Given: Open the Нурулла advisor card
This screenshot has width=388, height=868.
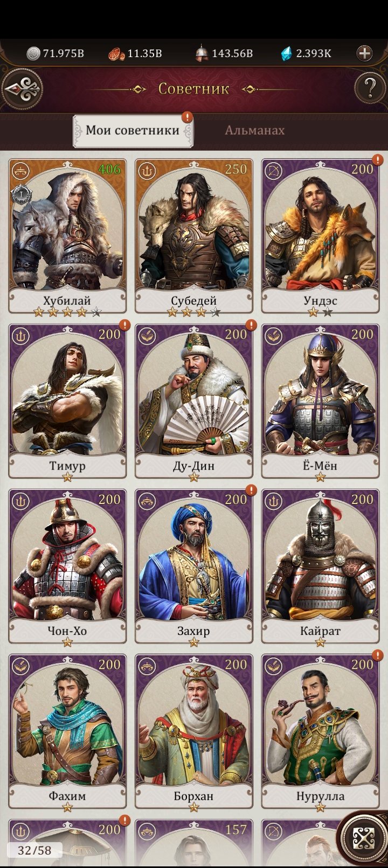Looking at the screenshot, I should 320,732.
